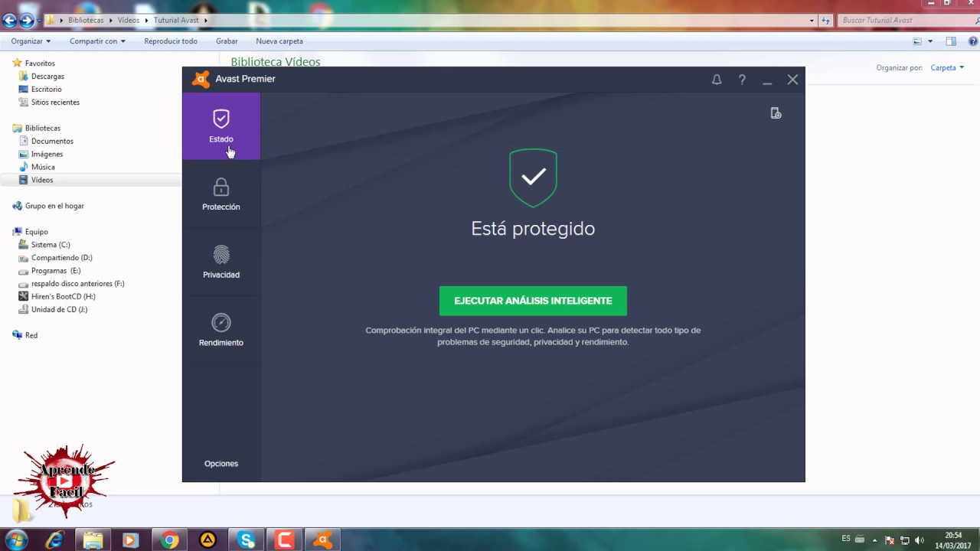Open Avast notifications bell

tap(717, 80)
